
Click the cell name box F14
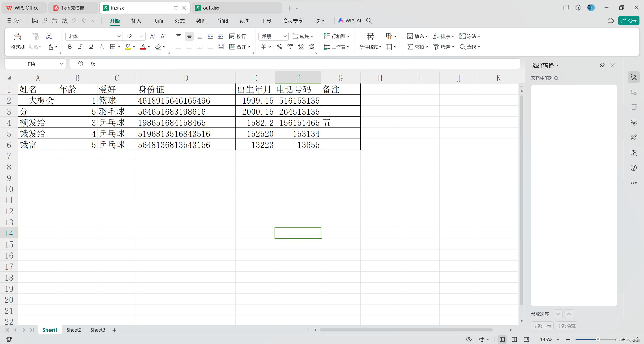click(31, 64)
